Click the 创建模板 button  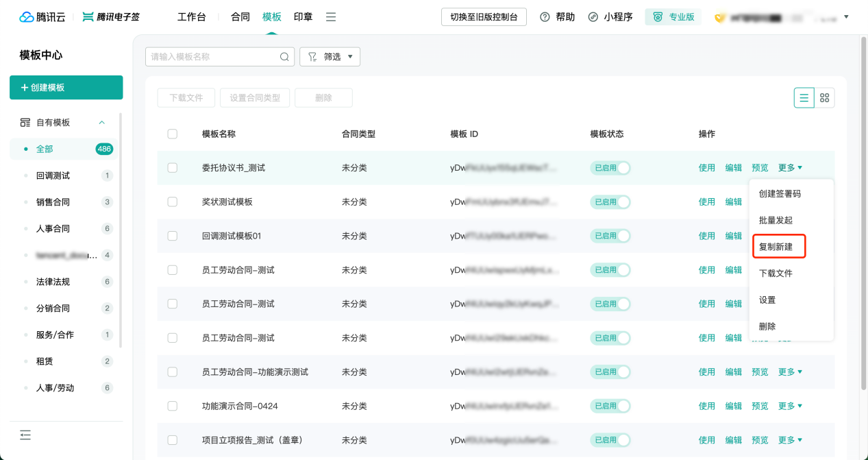tap(66, 88)
